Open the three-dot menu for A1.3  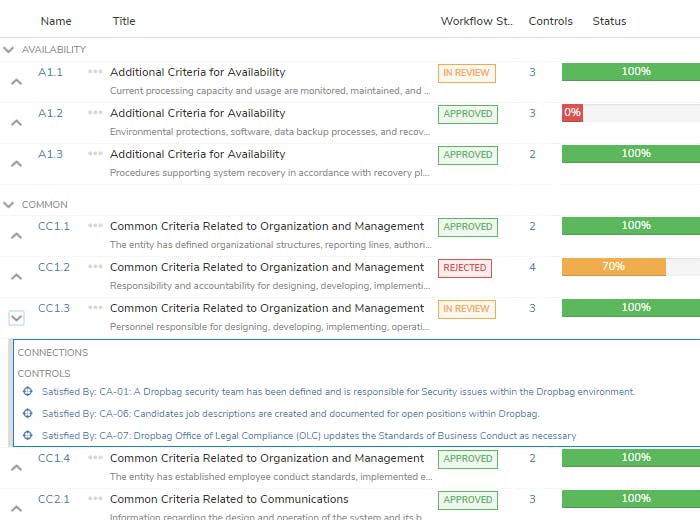pos(95,154)
